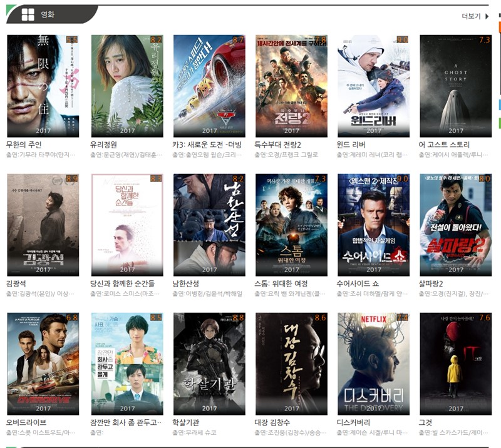Image resolution: width=501 pixels, height=448 pixels.
Task: Click cast text 출연:문근영(재연)/김태훈…
Action: (127, 155)
